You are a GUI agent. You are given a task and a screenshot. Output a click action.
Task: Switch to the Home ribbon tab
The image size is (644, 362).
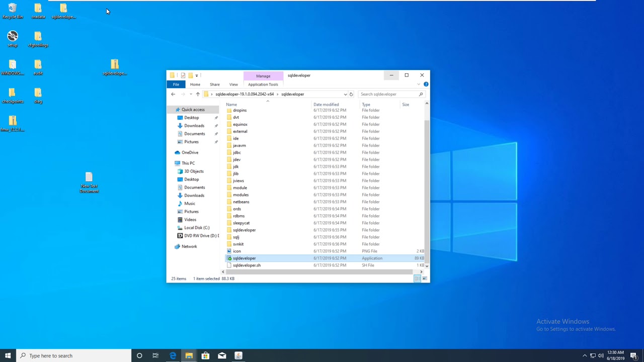[x=195, y=84]
